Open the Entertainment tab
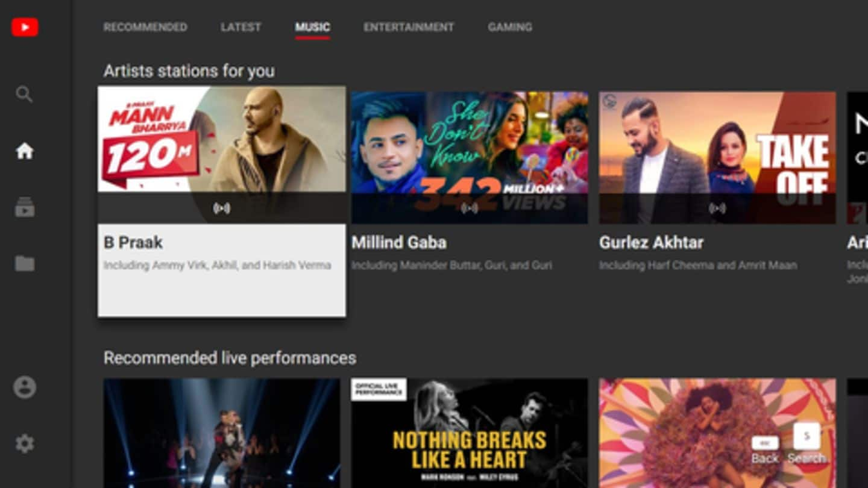Image resolution: width=868 pixels, height=488 pixels. pyautogui.click(x=409, y=27)
